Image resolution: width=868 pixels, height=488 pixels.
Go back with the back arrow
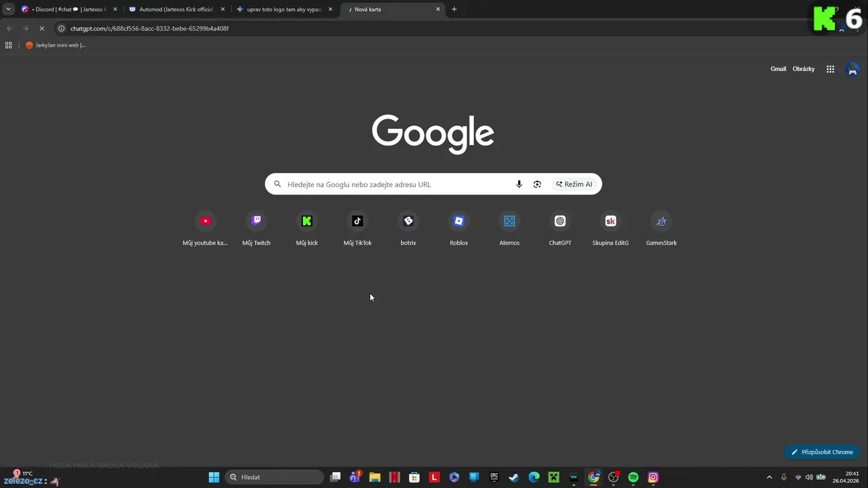point(9,28)
